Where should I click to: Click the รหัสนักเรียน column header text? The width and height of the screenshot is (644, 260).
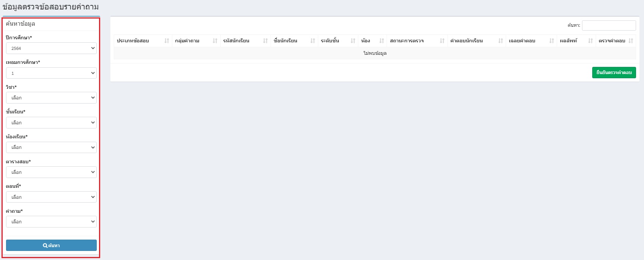[236, 41]
